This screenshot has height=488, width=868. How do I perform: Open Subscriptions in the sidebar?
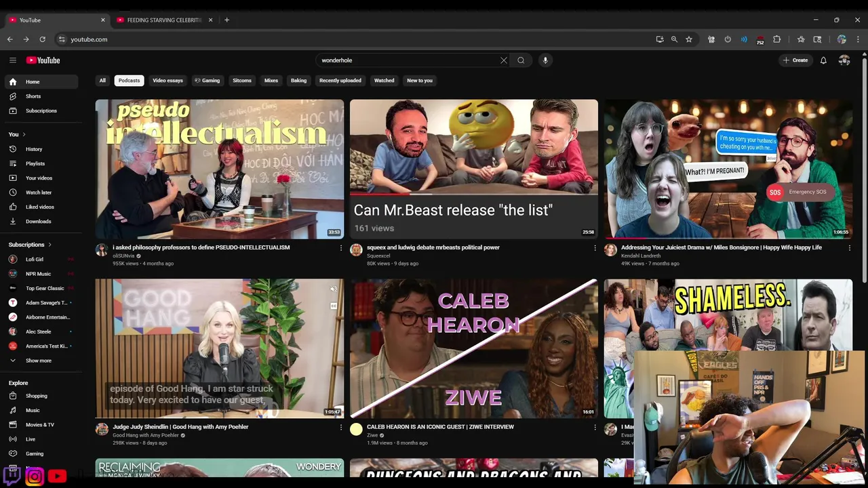(41, 110)
